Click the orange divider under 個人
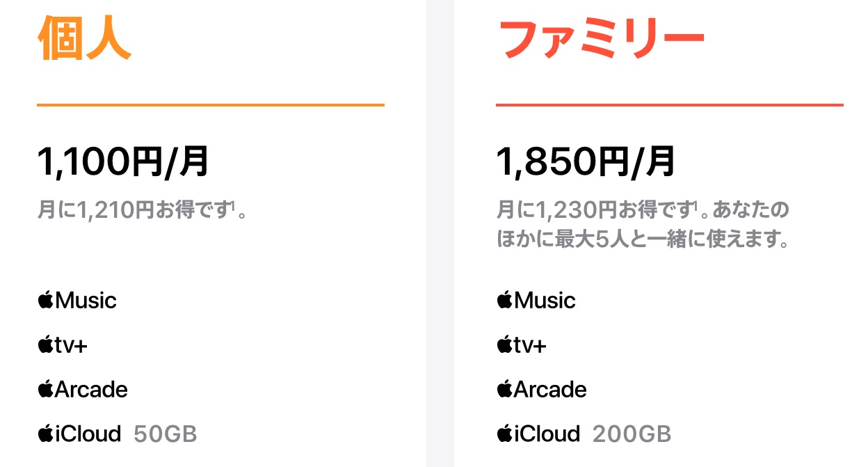 [x=210, y=105]
